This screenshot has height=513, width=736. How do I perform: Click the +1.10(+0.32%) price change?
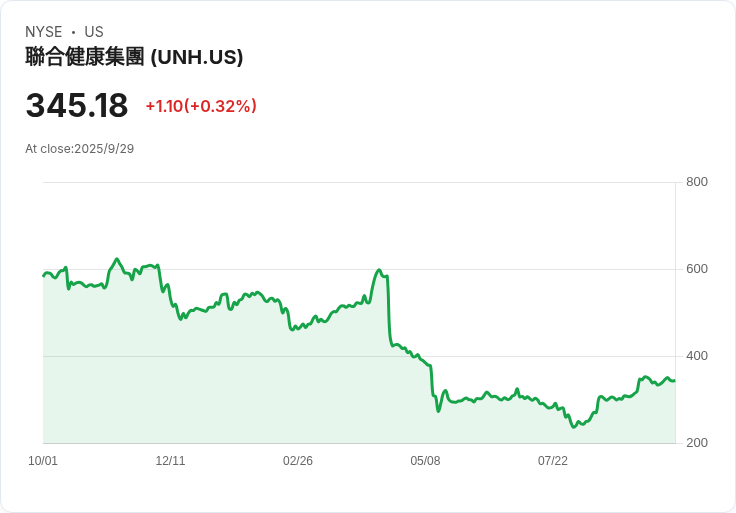pyautogui.click(x=201, y=106)
